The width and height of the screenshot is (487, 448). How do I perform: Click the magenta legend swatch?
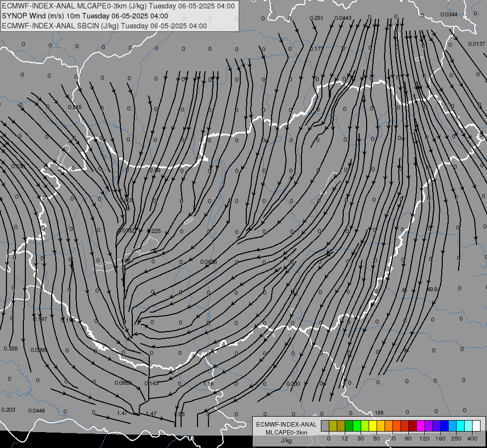coord(420,426)
